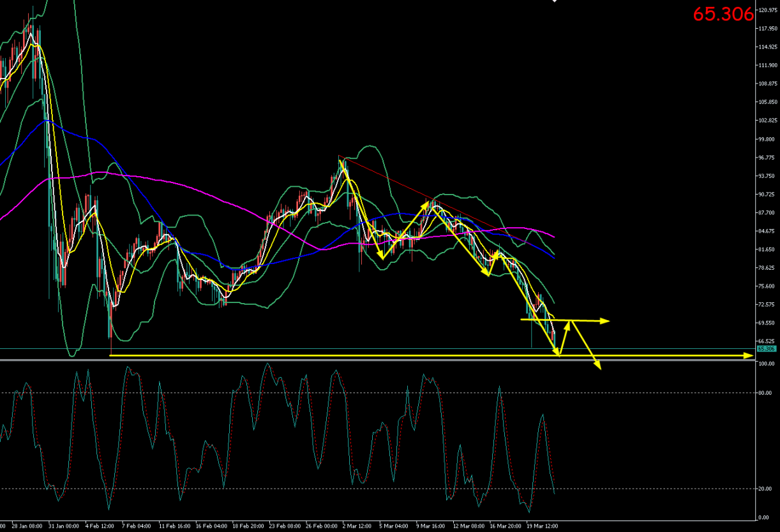
Task: Click the small white marker at the chart's top edge
Action: pos(554,1)
